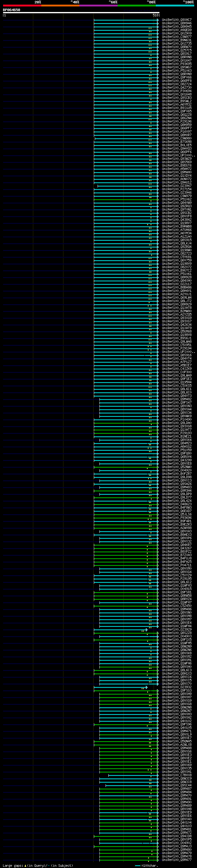The height and width of the screenshot is (868, 197).
Task: Select the UniRef100_P10490 label
Action: click(x=177, y=419)
